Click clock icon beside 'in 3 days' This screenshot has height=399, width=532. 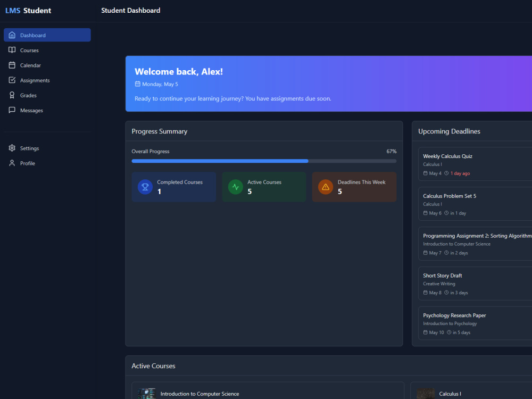pos(446,293)
